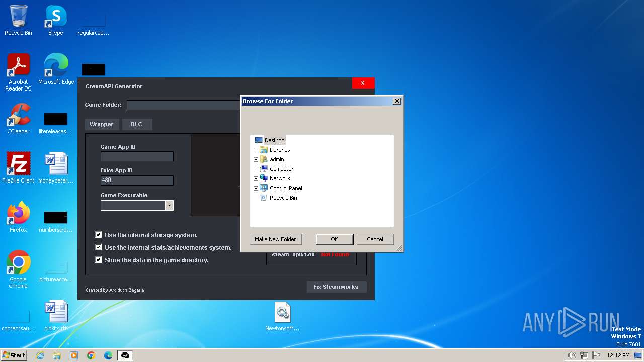Select Control Panel in the folder tree
The width and height of the screenshot is (644, 362).
pos(286,188)
